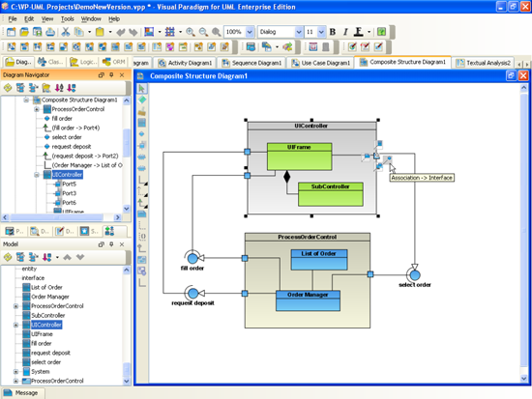Select 'select order' in Diagram Navigator tree
The height and width of the screenshot is (399, 532).
pos(67,137)
